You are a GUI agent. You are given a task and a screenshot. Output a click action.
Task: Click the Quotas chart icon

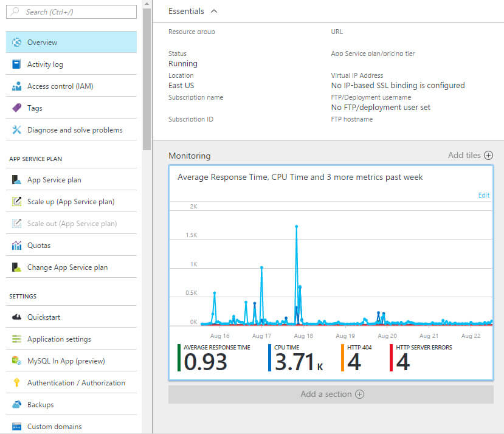[x=16, y=246]
